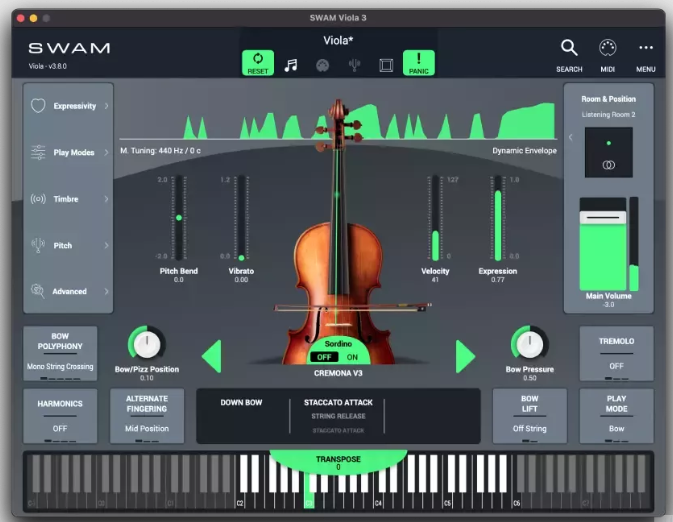Click the Room & Position heading
The image size is (673, 522).
pyautogui.click(x=608, y=99)
